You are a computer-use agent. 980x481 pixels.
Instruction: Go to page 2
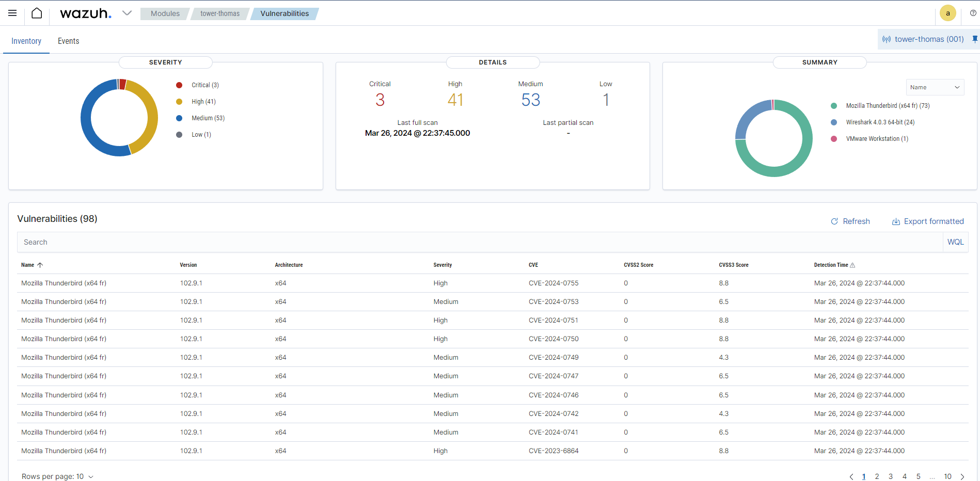[x=877, y=476]
